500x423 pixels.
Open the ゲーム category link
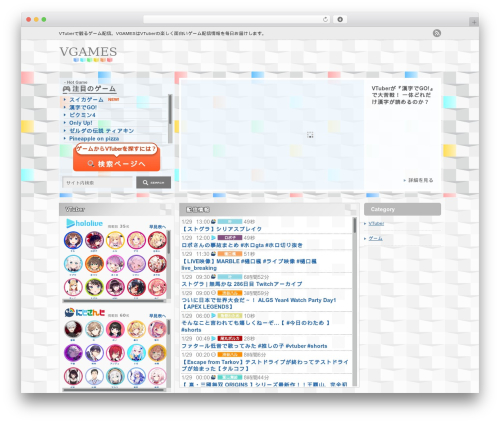(375, 238)
